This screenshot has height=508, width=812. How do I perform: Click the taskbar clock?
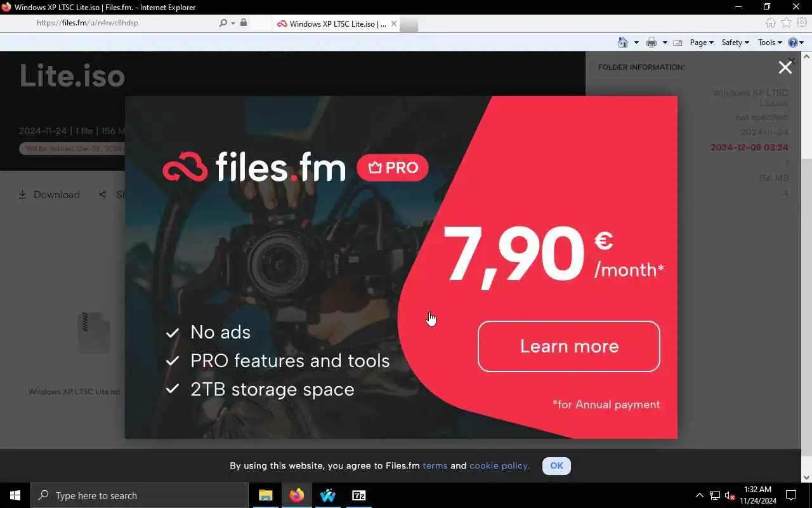click(x=757, y=495)
